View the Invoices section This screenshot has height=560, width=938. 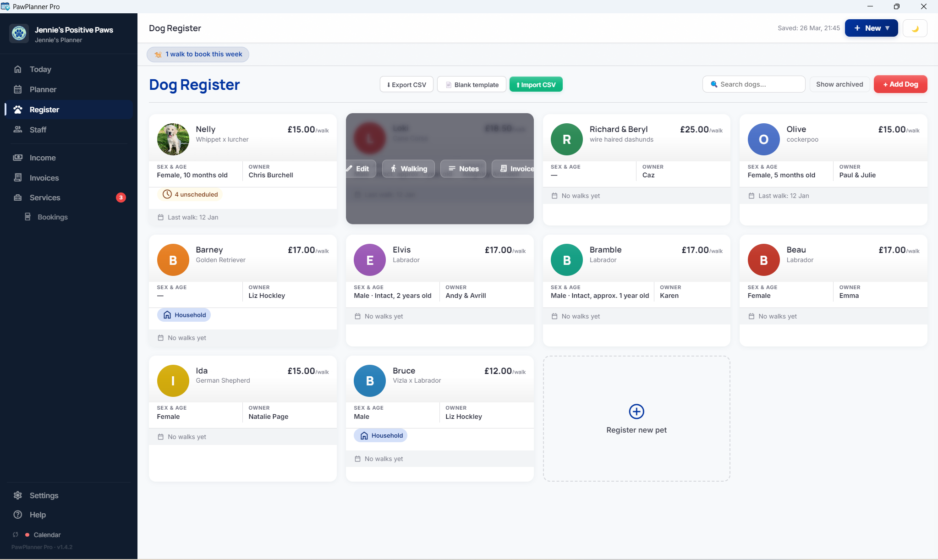[x=44, y=178]
